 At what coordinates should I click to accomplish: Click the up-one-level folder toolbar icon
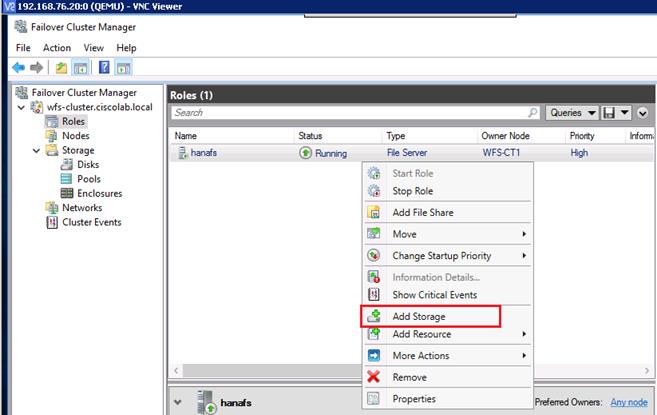click(x=61, y=67)
